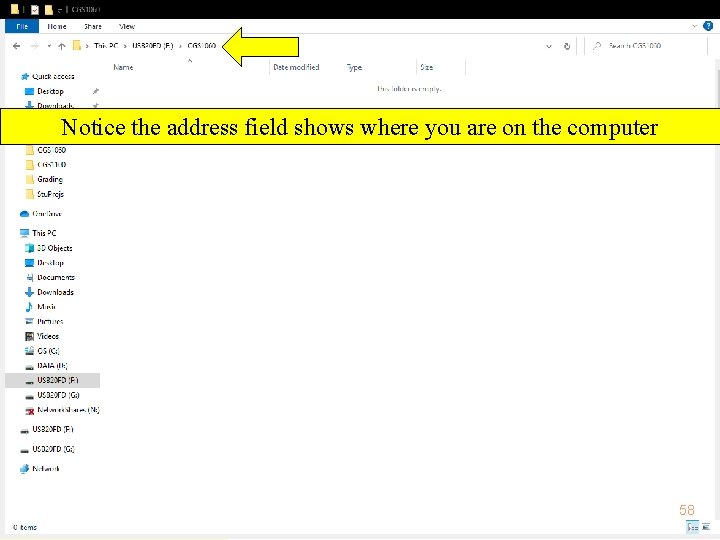This screenshot has width=720, height=540.
Task: Click the Back navigation arrow
Action: (x=17, y=46)
